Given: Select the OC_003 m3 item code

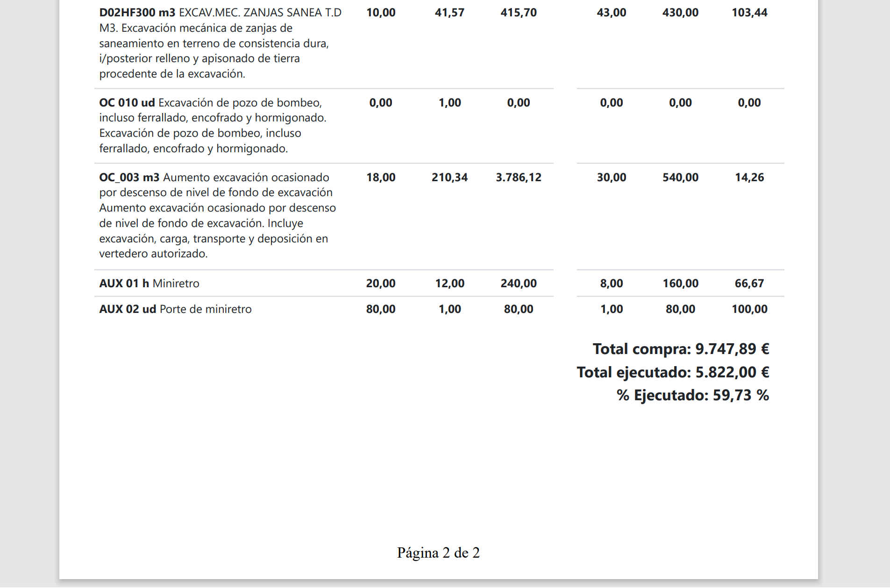Looking at the screenshot, I should click(x=129, y=177).
